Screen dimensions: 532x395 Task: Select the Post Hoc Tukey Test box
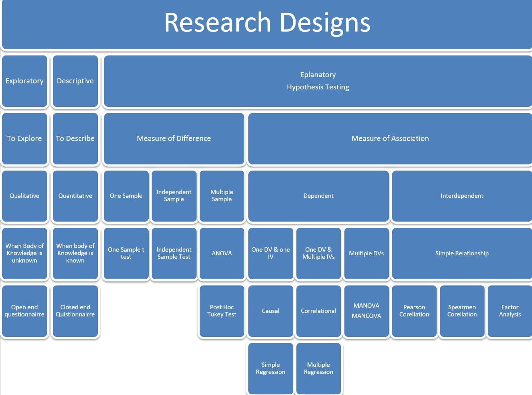pos(222,311)
